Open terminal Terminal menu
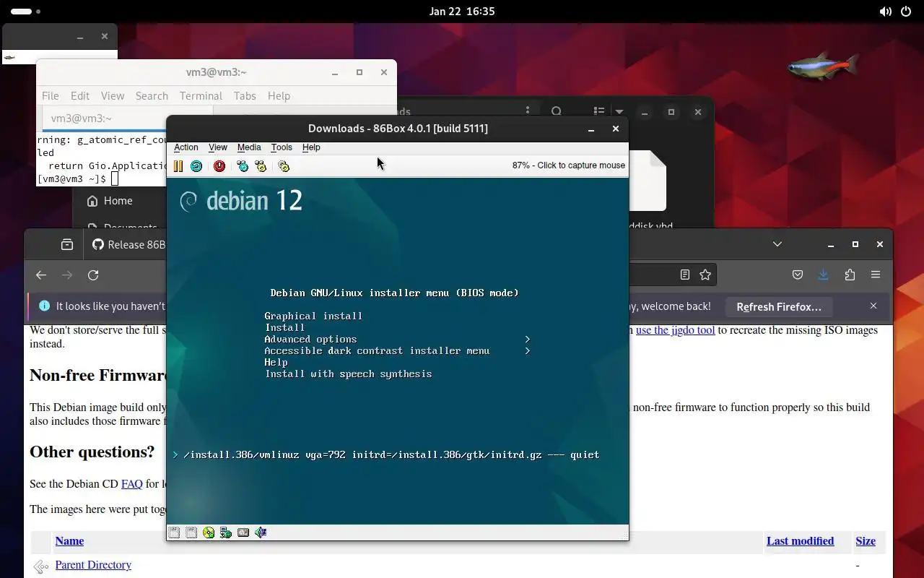Screen dimensions: 924x578 click(x=201, y=95)
